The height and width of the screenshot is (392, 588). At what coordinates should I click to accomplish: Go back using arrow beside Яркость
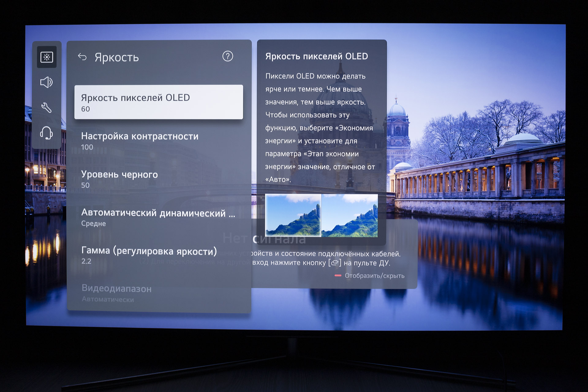coord(82,57)
